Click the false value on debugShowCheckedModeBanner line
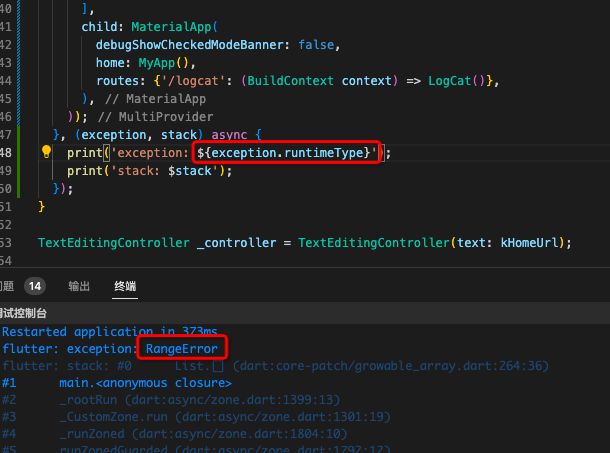The image size is (610, 453). 316,45
